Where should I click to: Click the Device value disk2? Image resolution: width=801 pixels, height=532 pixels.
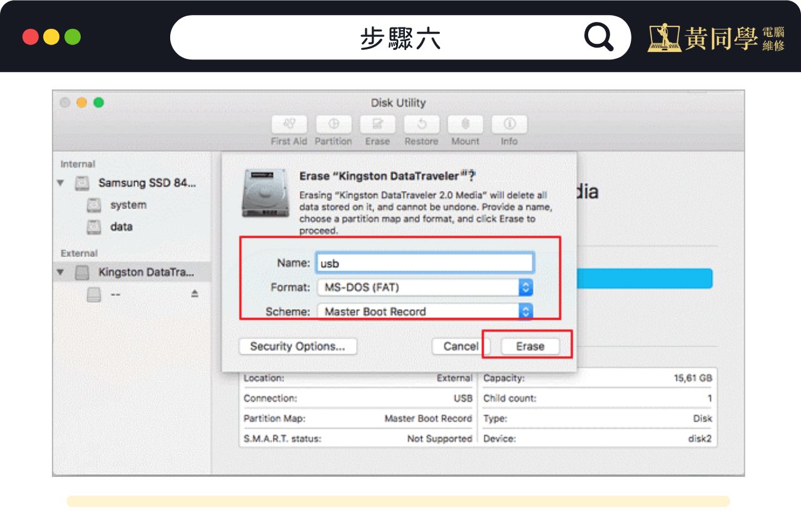tap(700, 439)
